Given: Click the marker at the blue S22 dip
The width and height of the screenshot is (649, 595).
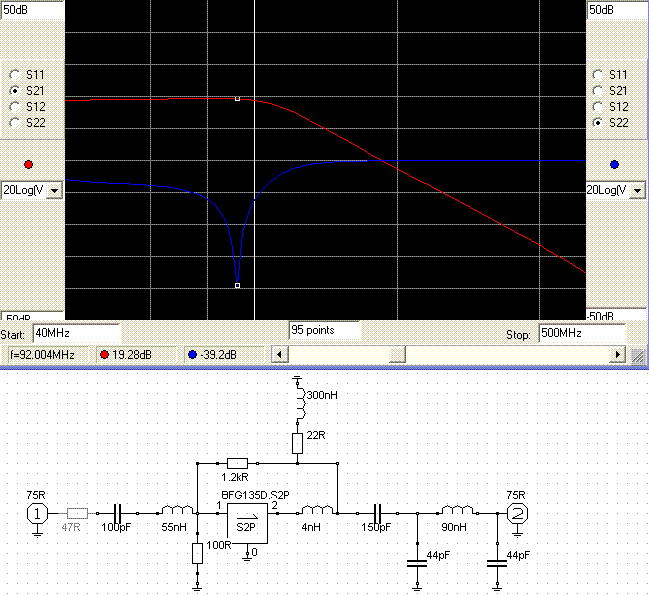Looking at the screenshot, I should [x=238, y=286].
